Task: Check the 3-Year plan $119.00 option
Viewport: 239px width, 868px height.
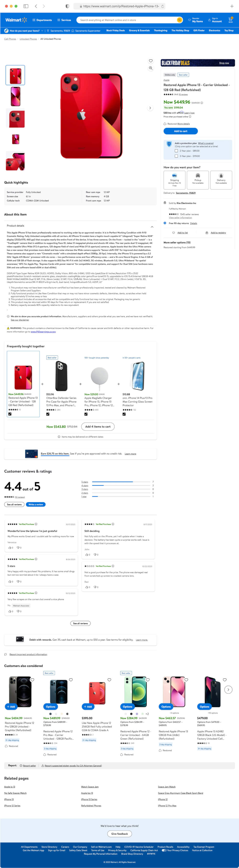Action: pos(176,156)
